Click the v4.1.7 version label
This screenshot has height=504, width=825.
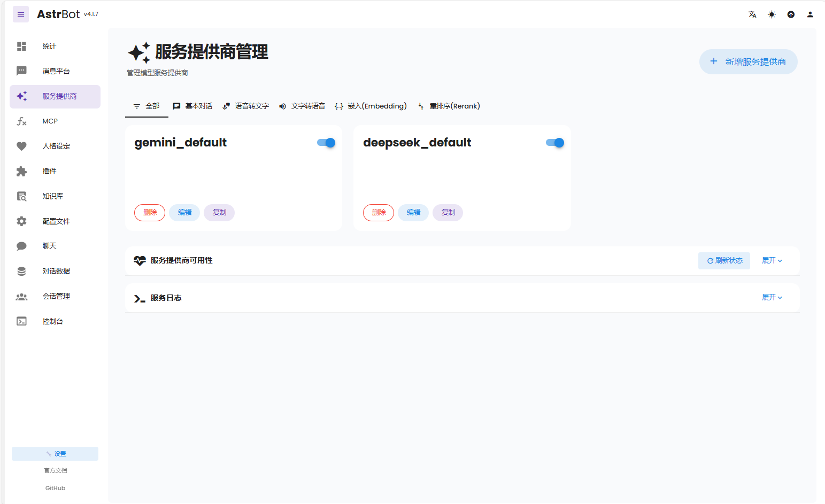(91, 14)
